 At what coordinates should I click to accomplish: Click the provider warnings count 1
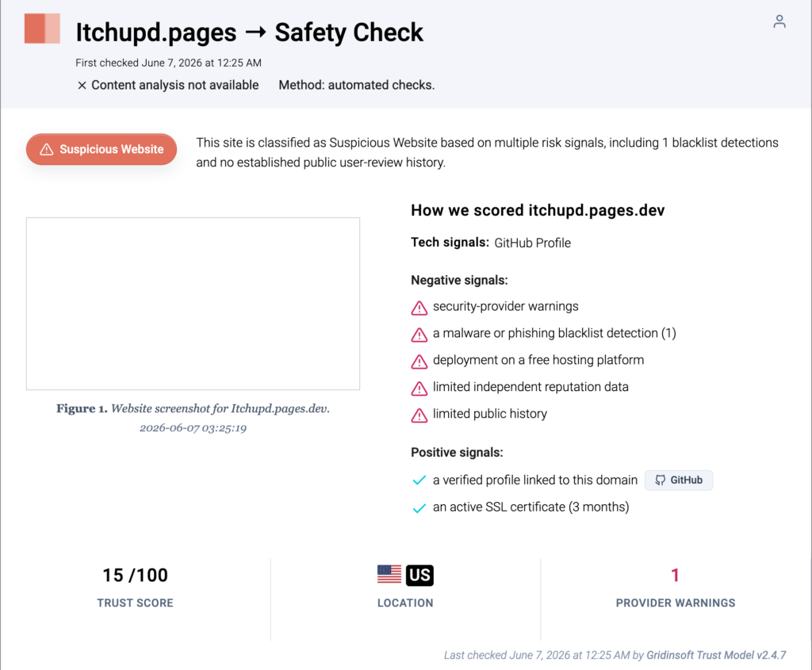pos(675,575)
